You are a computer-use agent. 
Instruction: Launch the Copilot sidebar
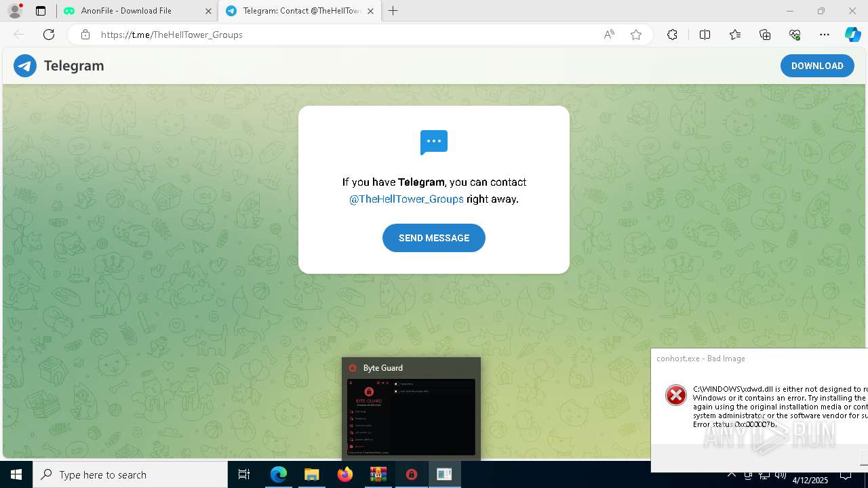(852, 35)
